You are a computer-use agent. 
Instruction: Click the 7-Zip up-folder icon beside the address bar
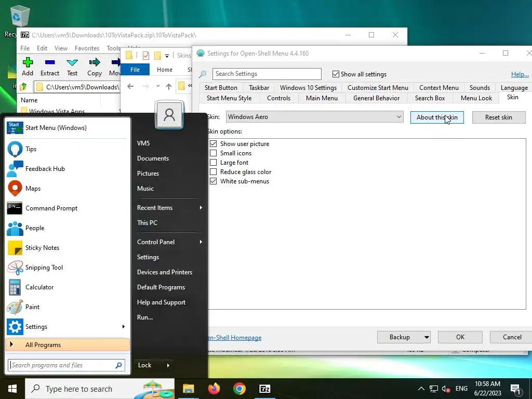click(23, 87)
